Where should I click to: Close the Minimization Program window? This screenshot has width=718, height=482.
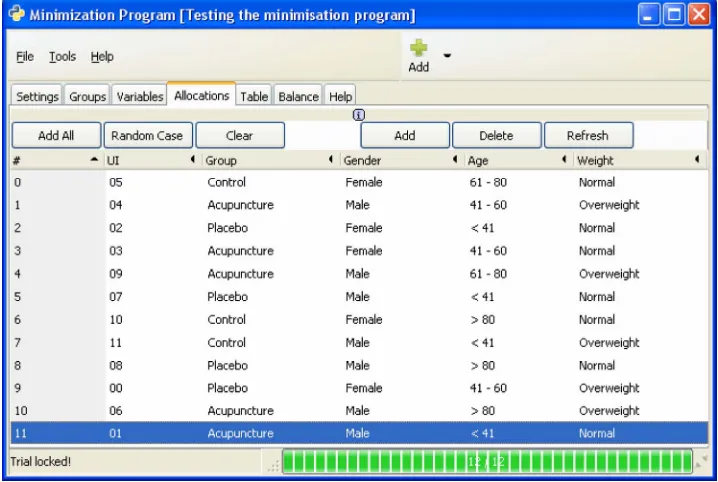(699, 14)
